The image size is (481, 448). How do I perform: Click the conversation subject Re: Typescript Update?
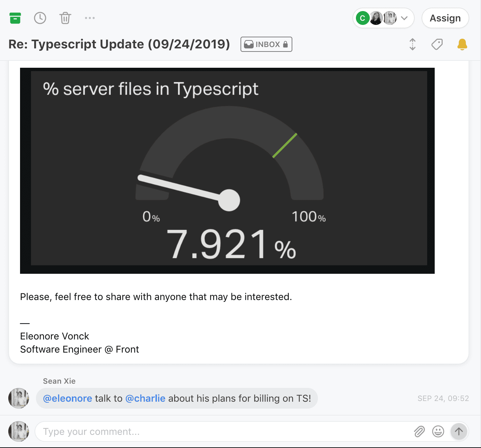tap(119, 44)
